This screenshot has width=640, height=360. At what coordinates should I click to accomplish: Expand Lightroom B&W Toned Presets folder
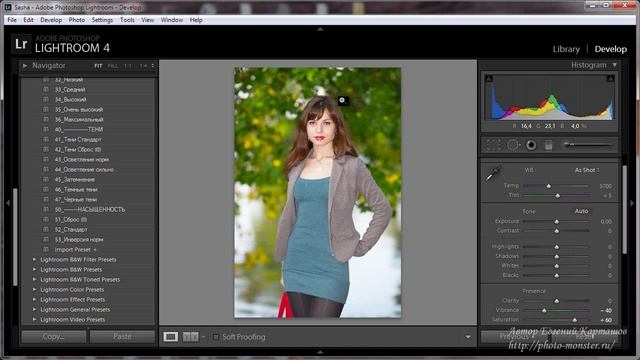pyautogui.click(x=34, y=280)
